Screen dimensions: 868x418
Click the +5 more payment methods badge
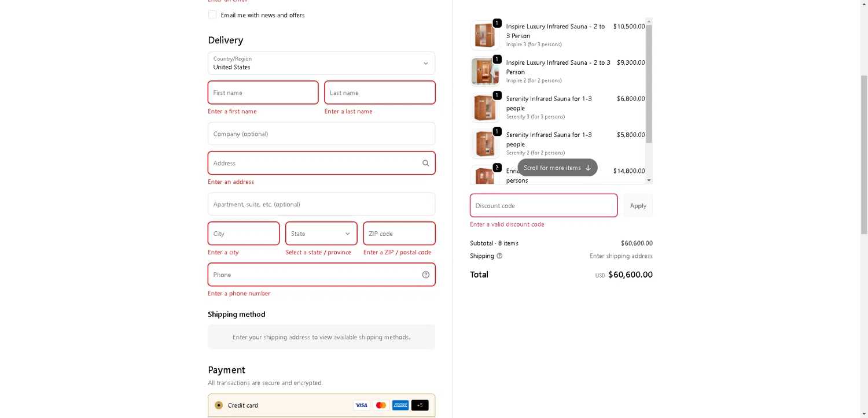[420, 405]
